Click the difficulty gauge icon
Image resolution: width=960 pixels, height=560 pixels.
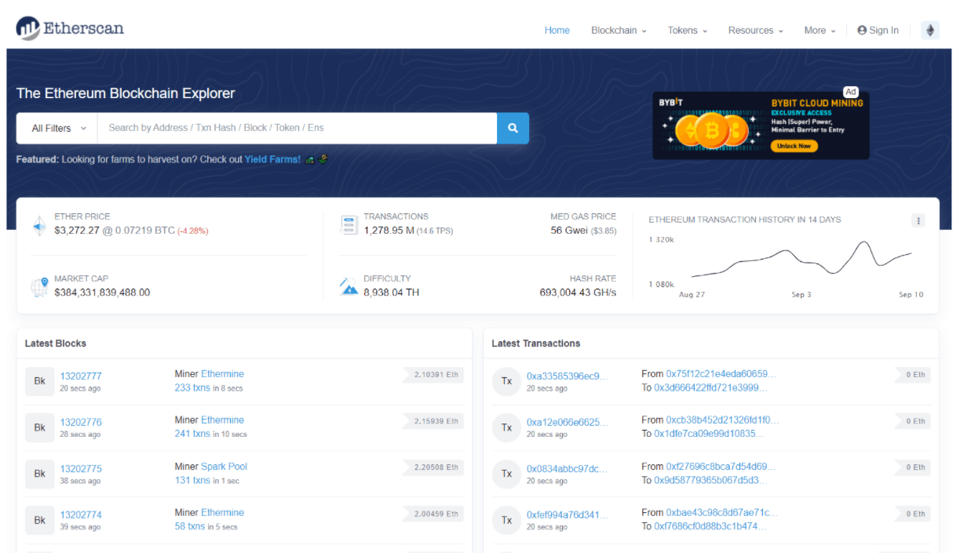(349, 286)
